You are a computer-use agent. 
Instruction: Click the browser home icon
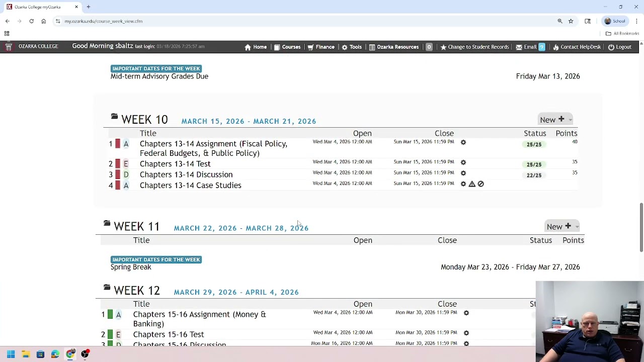pos(44,21)
